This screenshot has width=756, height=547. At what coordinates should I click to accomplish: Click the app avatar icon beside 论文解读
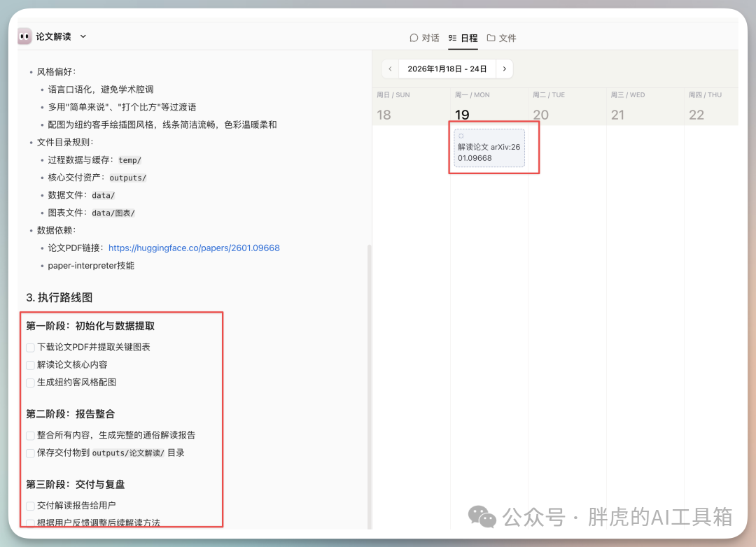25,36
